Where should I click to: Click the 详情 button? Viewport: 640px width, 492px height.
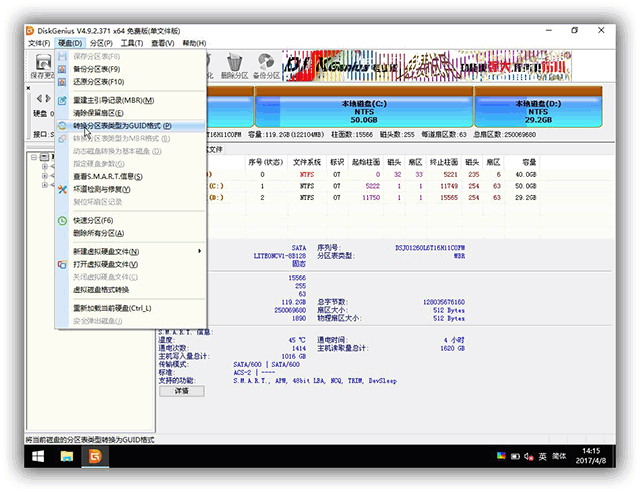pyautogui.click(x=181, y=391)
